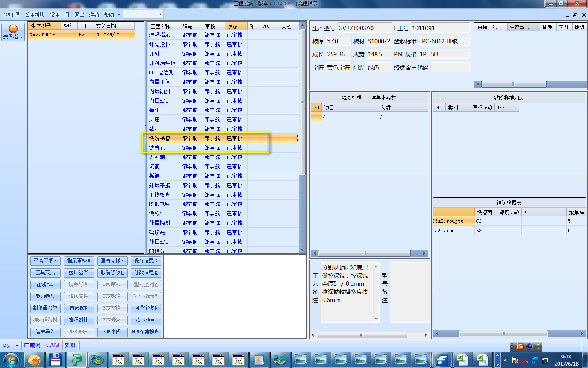Viewport: 588px width, 368px height.
Task: Open Action Center flag tray icon
Action: point(515,360)
